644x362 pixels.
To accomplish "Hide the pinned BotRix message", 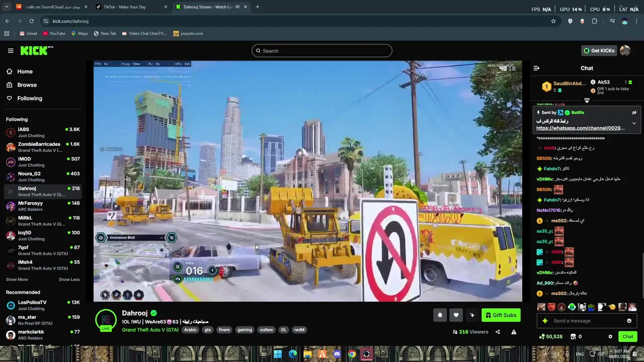I will tap(634, 113).
